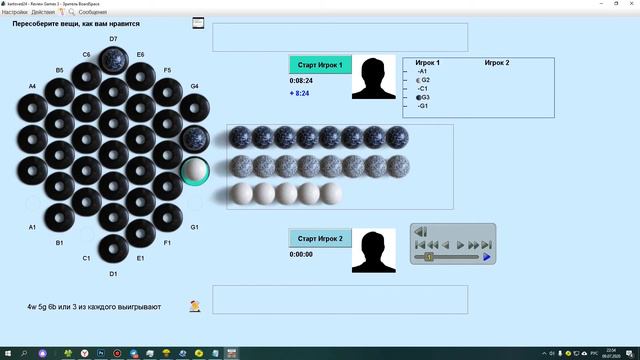
Task: Click the empty text box at bottom
Action: coord(340,300)
